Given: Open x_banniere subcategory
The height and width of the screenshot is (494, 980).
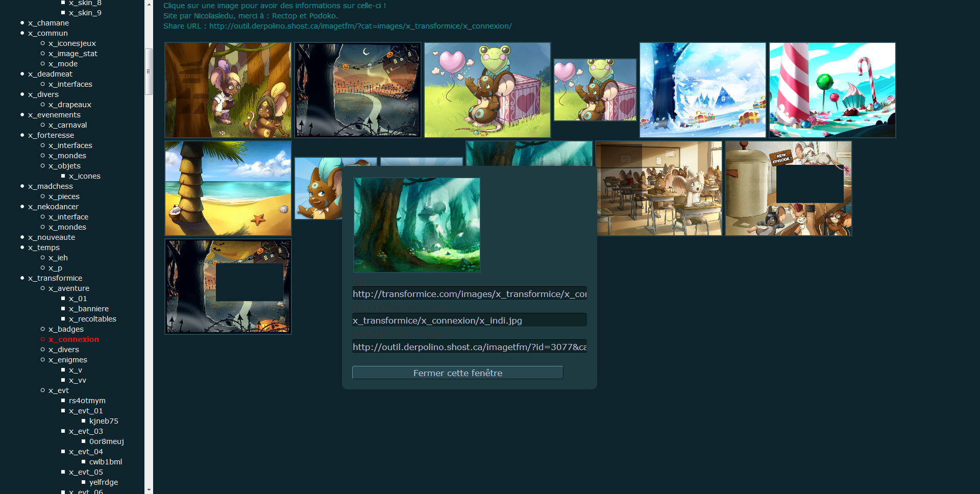Looking at the screenshot, I should pyautogui.click(x=89, y=309).
